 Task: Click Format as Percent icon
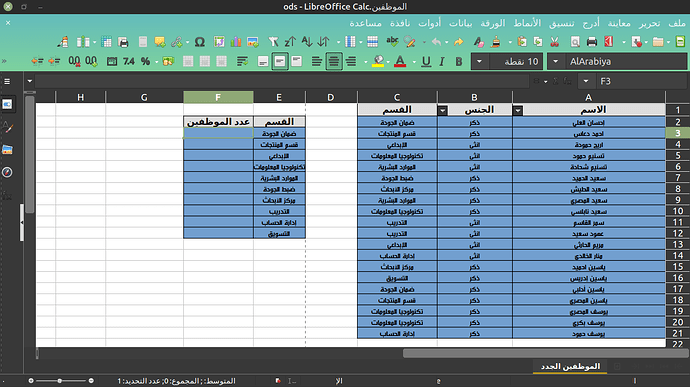(x=146, y=61)
